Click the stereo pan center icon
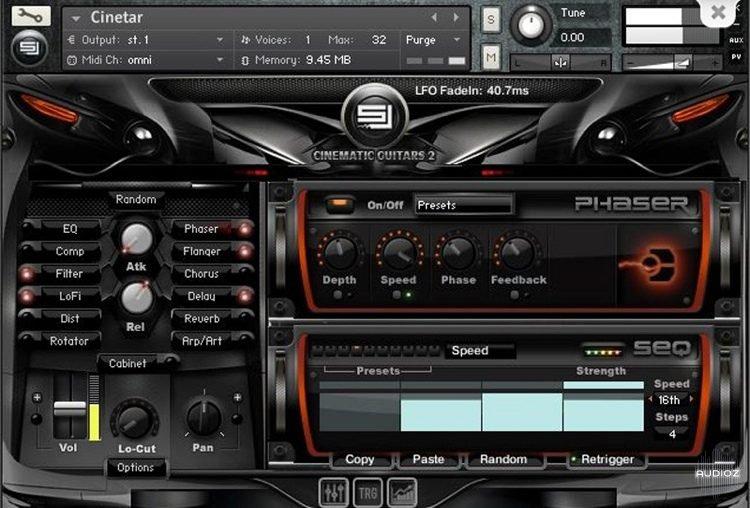750x508 pixels. pyautogui.click(x=560, y=63)
